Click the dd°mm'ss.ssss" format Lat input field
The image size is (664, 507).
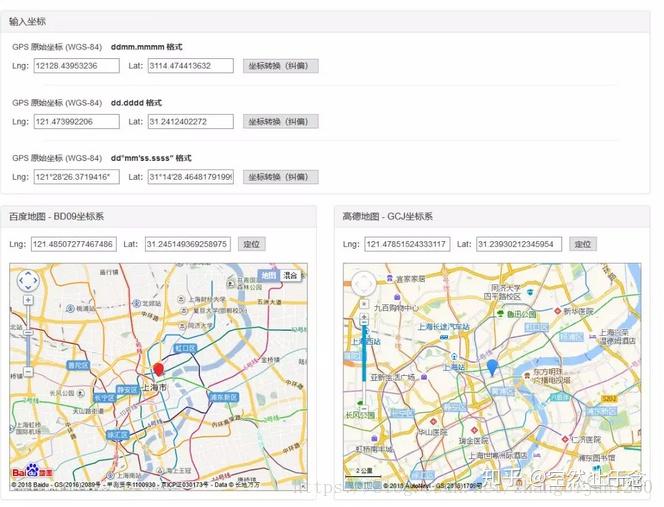[191, 177]
